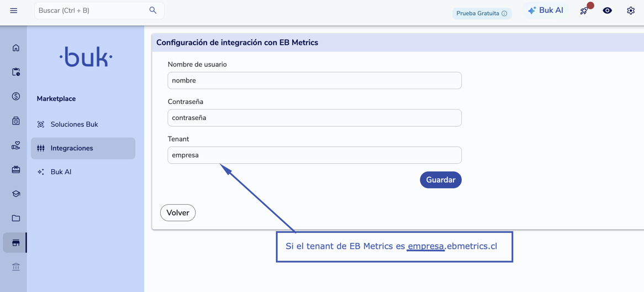644x292 pixels.
Task: Click the search magnifier icon
Action: (x=153, y=11)
